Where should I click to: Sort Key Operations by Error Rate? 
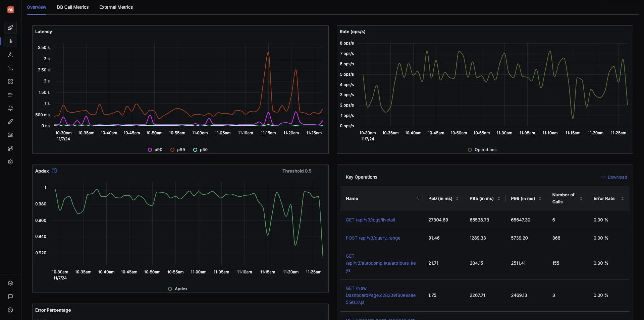tap(623, 198)
